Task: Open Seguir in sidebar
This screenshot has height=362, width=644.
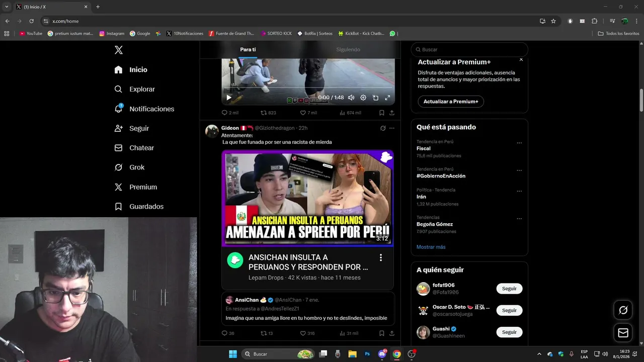Action: 132,128
